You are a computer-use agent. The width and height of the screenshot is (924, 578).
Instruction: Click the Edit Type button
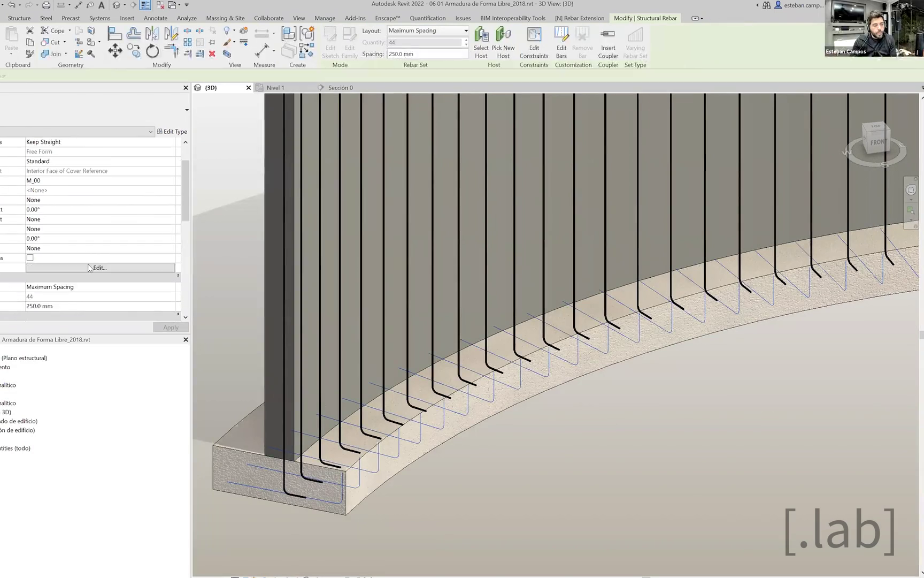[172, 132]
